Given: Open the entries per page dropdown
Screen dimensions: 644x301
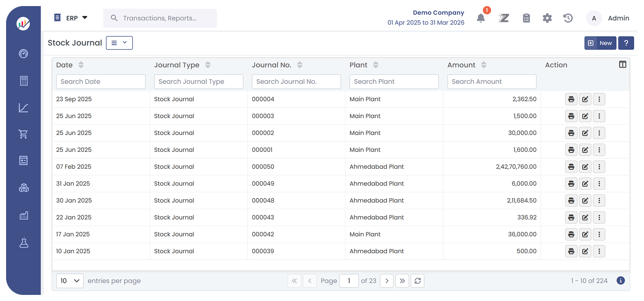Looking at the screenshot, I should coord(70,281).
